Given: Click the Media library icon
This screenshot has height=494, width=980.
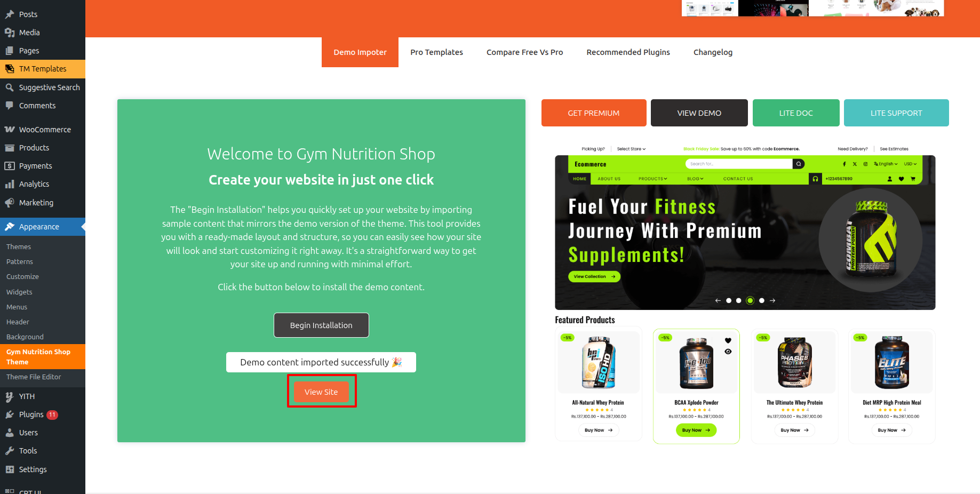Looking at the screenshot, I should tap(10, 33).
